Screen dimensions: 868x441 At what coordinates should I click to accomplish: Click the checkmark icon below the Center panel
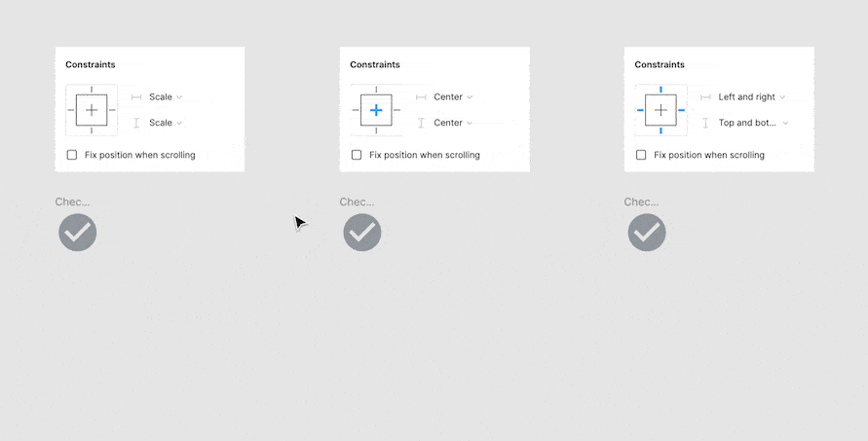362,233
